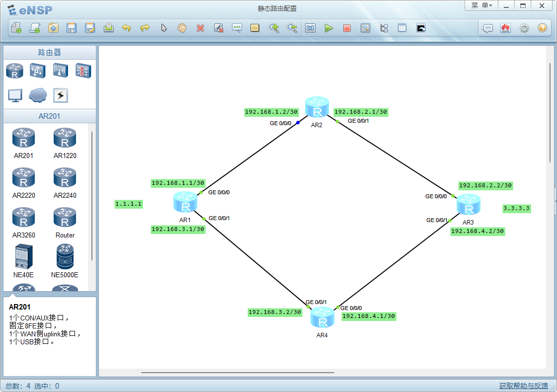Open the black console window icon
This screenshot has width=557, height=392.
pyautogui.click(x=421, y=28)
